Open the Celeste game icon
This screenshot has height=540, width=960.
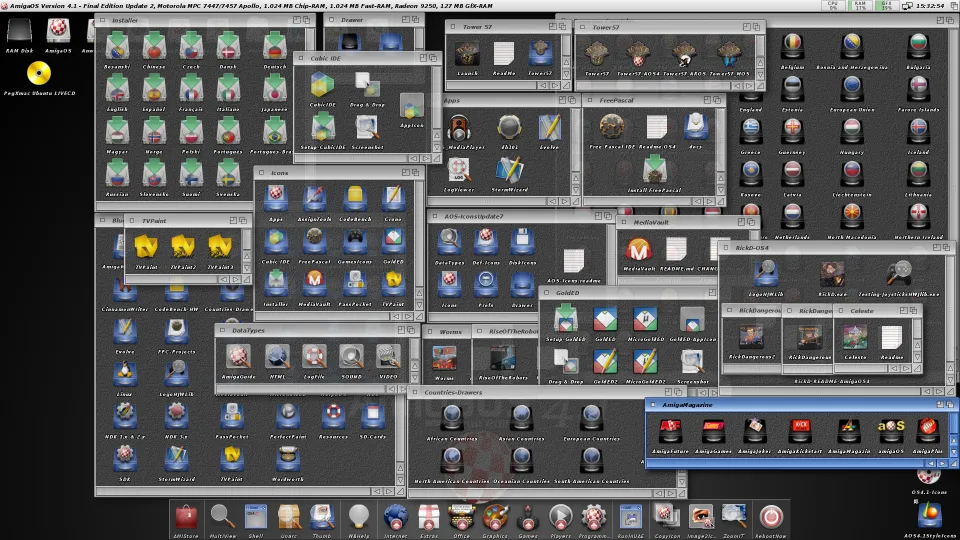pos(855,338)
